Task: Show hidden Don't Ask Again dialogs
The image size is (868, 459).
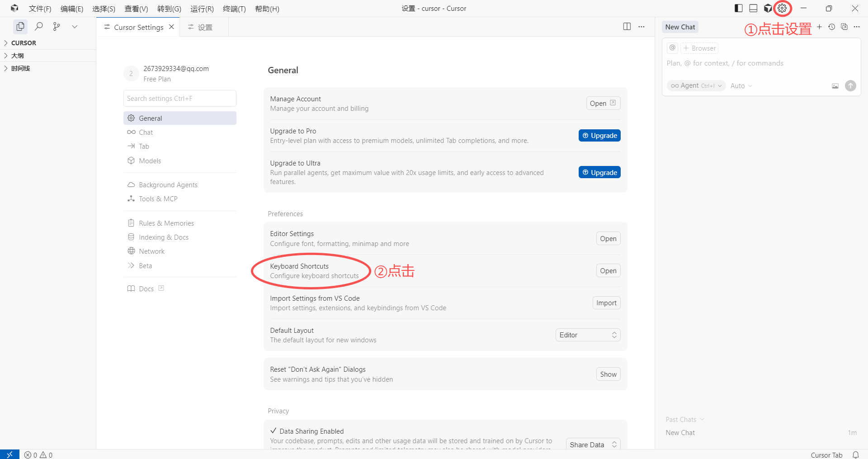Action: point(608,374)
